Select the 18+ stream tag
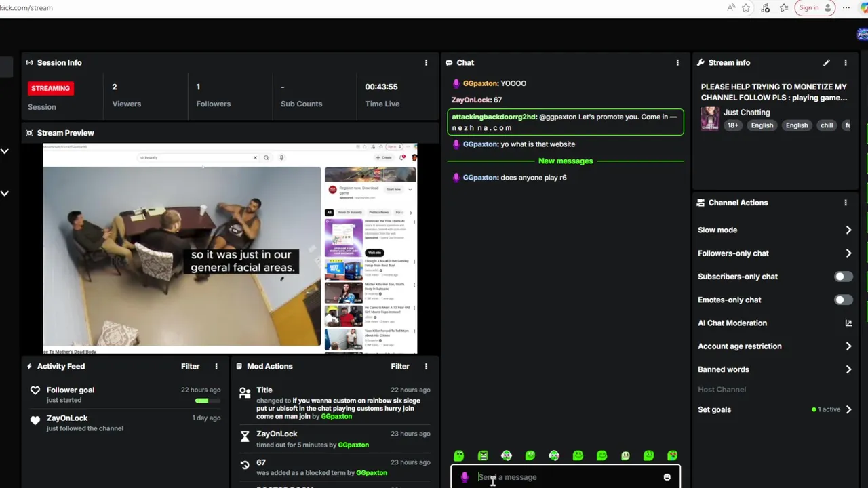 [x=733, y=125]
